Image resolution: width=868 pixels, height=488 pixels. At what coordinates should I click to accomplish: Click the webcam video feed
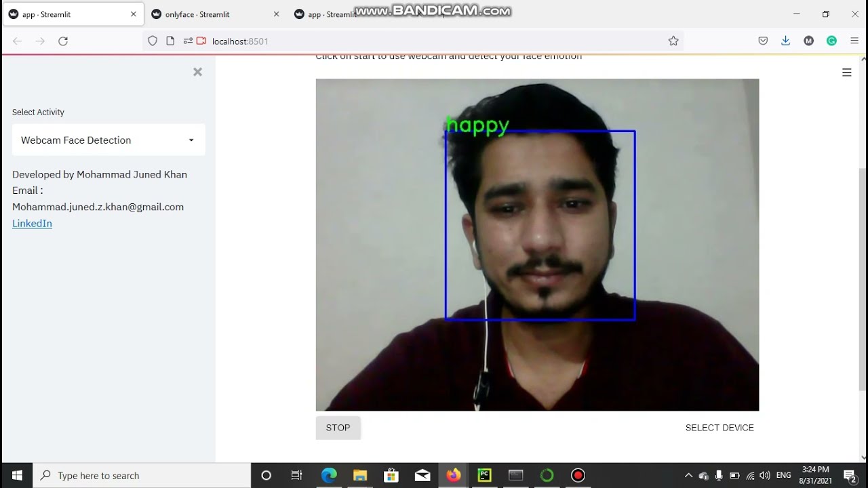537,245
